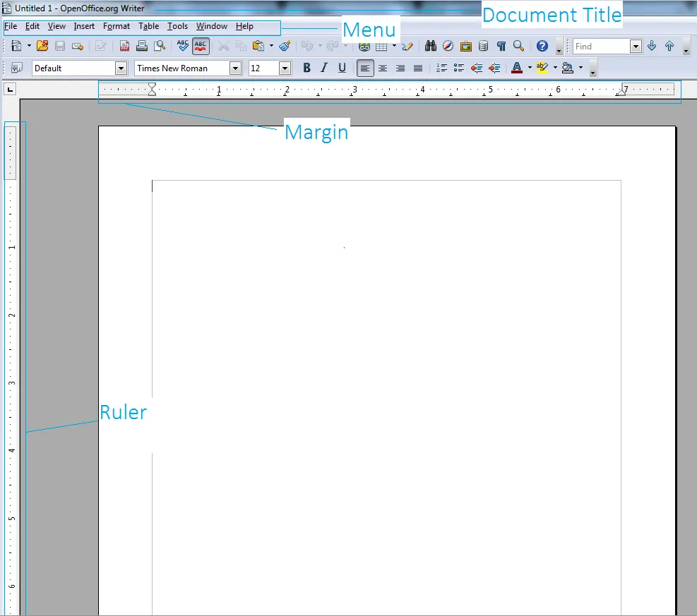Screen dimensions: 697x616
Task: Click the Zoom magnifying glass icon
Action: click(519, 46)
